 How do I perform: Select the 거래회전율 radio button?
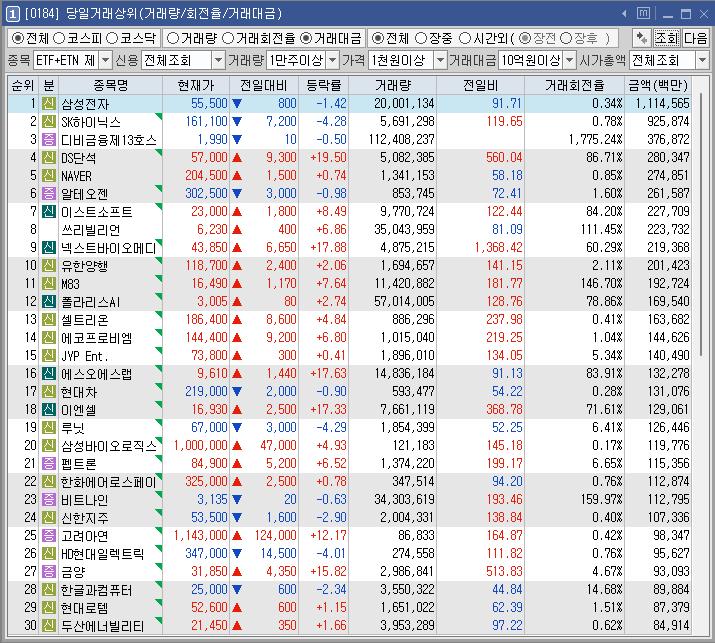228,38
